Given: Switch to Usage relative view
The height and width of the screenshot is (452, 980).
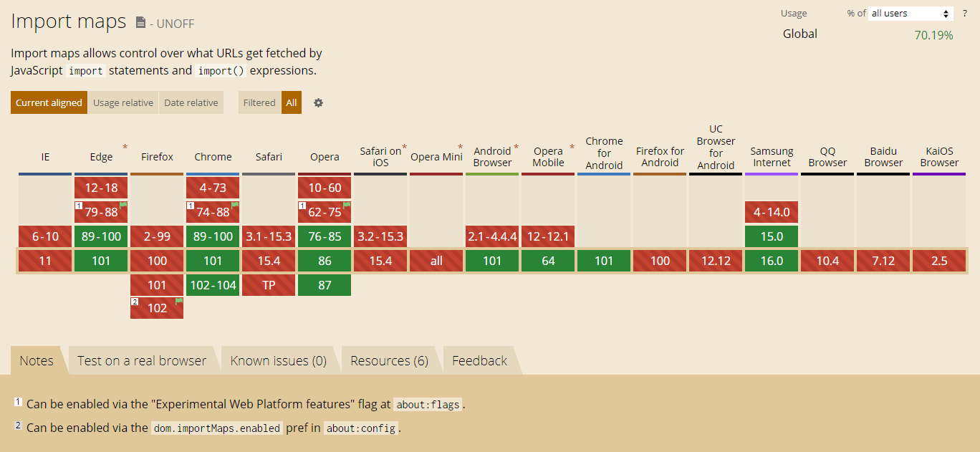Looking at the screenshot, I should (123, 102).
